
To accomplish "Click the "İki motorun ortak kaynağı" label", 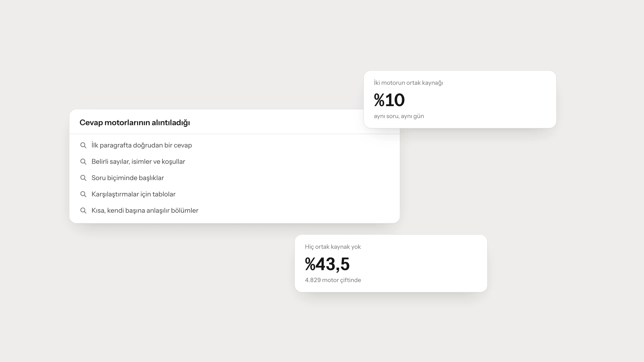I will [408, 83].
